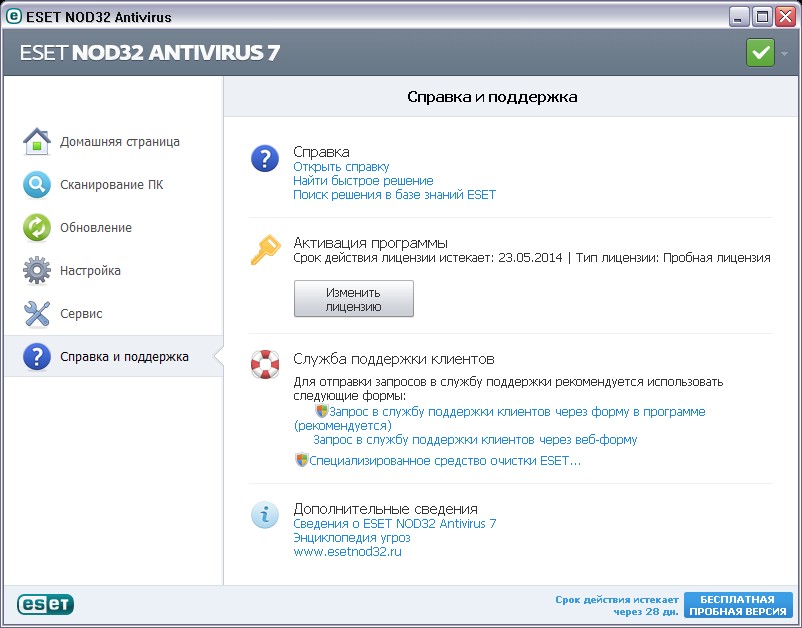Click the wrench tools icon for Сервис
This screenshot has width=802, height=628.
(37, 313)
